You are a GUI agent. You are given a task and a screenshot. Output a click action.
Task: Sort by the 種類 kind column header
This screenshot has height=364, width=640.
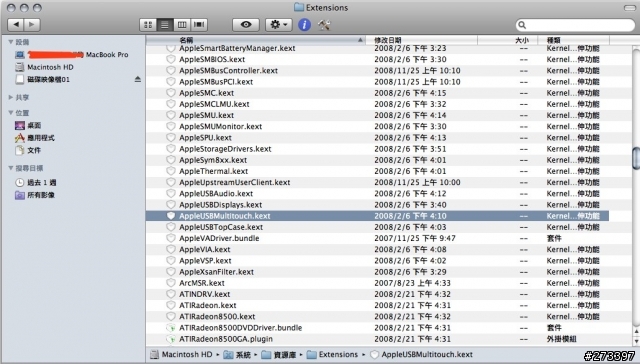tap(573, 40)
